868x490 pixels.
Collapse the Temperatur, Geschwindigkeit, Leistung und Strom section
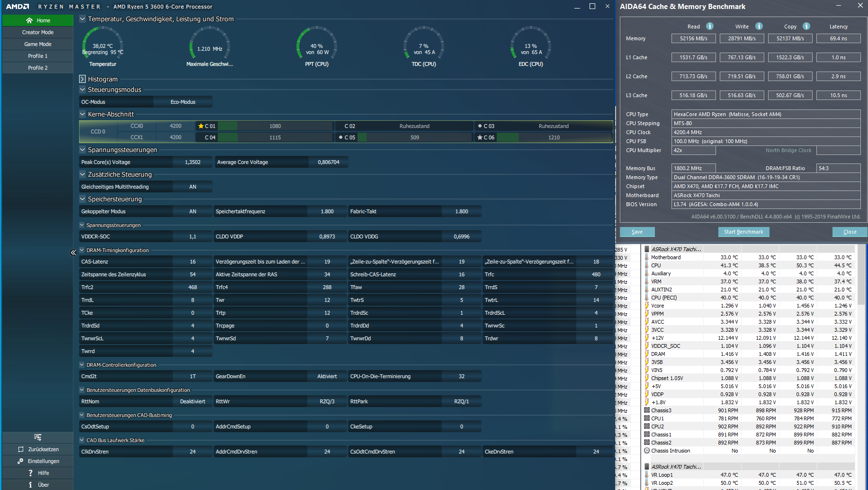[x=82, y=19]
